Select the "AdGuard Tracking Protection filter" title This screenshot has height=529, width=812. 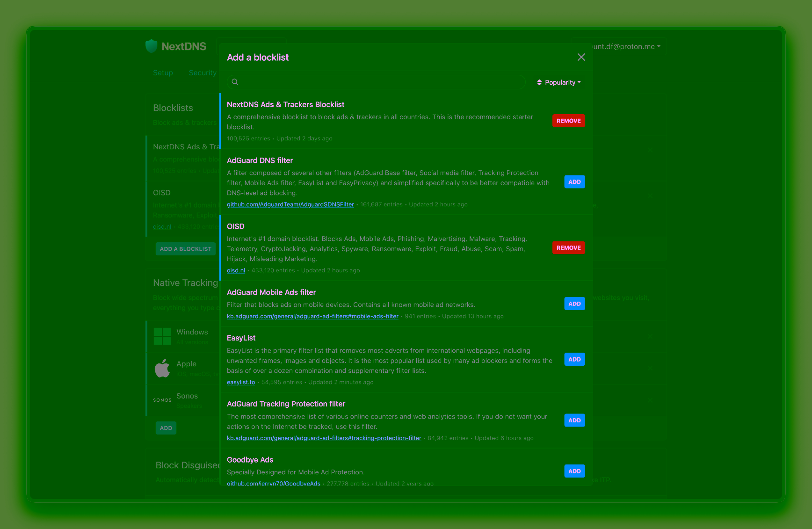[x=286, y=404]
